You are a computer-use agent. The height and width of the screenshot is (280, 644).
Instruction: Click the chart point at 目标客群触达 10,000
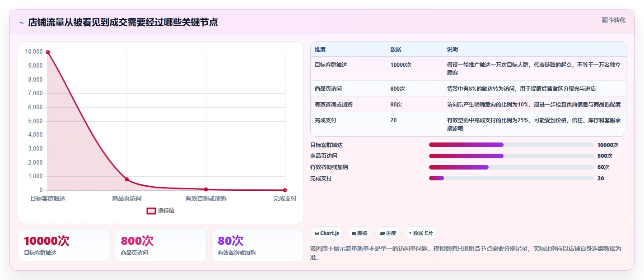[48, 52]
